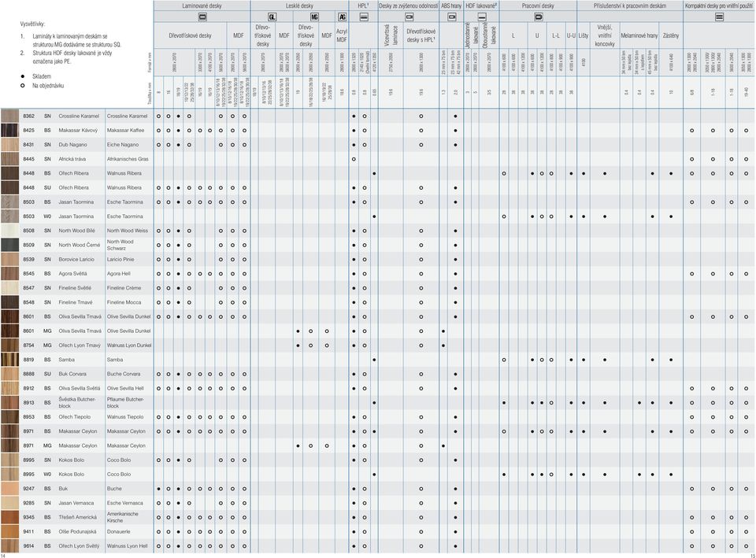Click the icon under the HPL heading
Screen dimensions: 756x558
[x=364, y=17]
